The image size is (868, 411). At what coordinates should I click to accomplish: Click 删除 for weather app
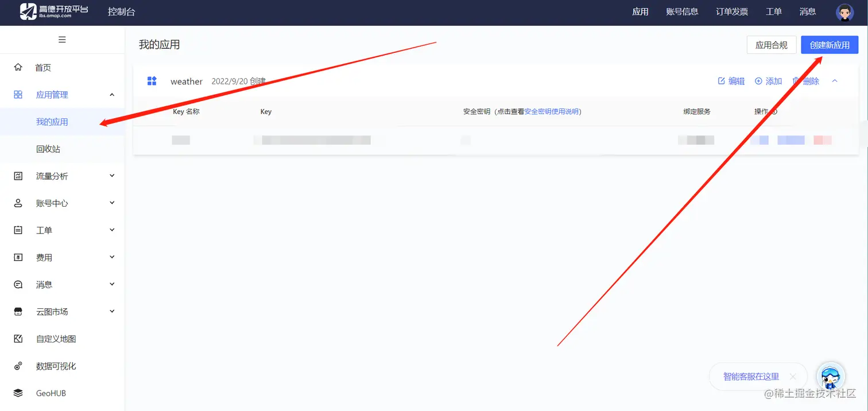pos(811,81)
